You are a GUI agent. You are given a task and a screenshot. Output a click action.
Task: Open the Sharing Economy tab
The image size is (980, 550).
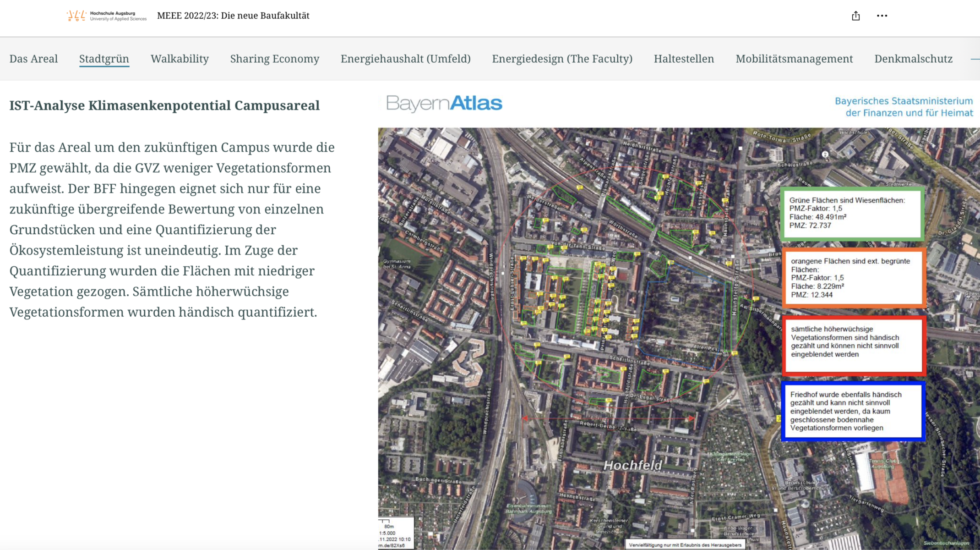pos(274,59)
